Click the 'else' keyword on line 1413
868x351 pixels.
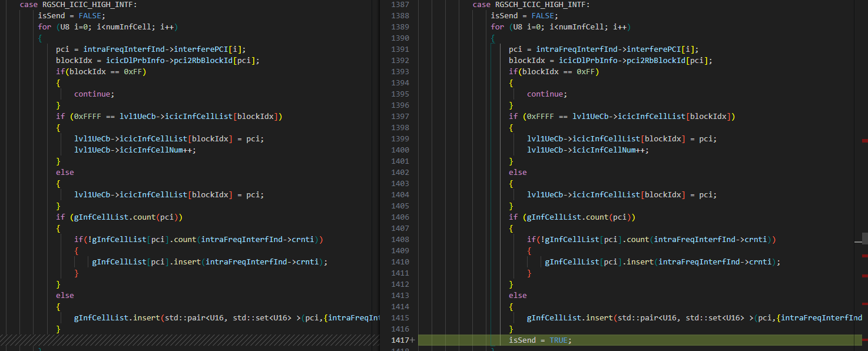[518, 296]
